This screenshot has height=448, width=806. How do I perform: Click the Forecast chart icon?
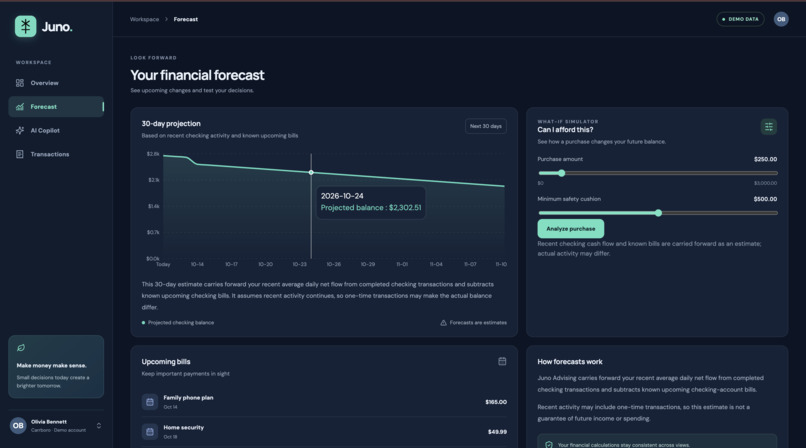pyautogui.click(x=20, y=107)
